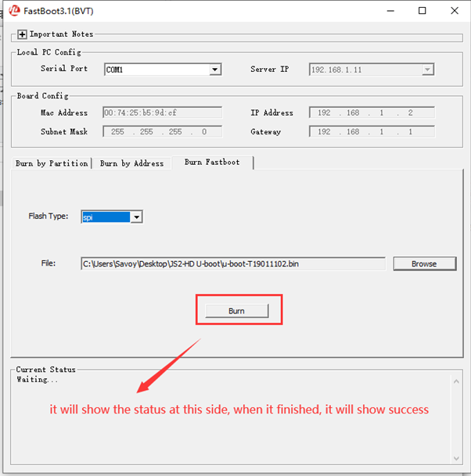The width and height of the screenshot is (471, 476).
Task: Click the 'Flash Type:' label
Action: click(x=49, y=217)
